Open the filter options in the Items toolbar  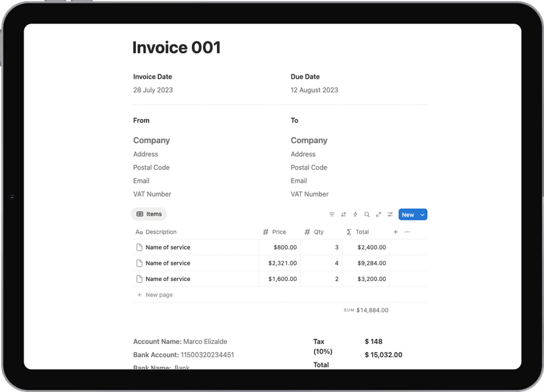[x=332, y=215]
